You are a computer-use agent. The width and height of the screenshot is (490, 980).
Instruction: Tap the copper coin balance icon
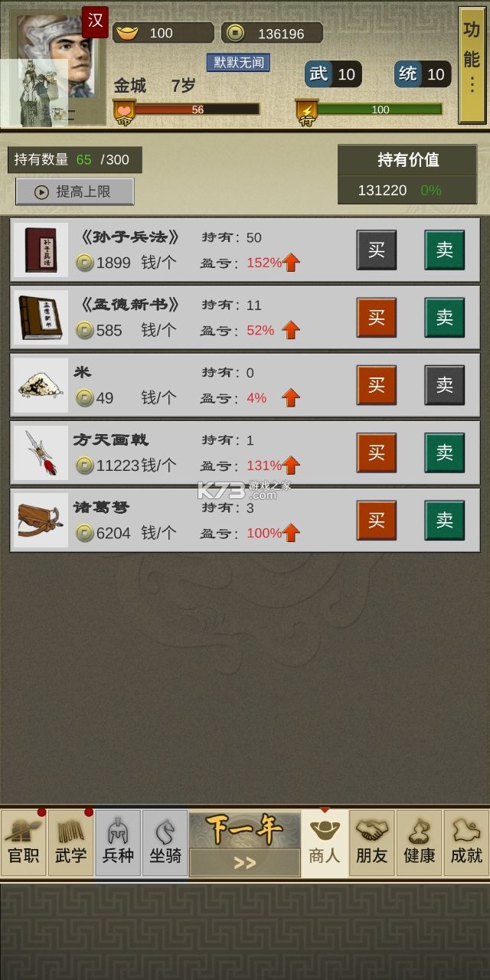(x=237, y=33)
